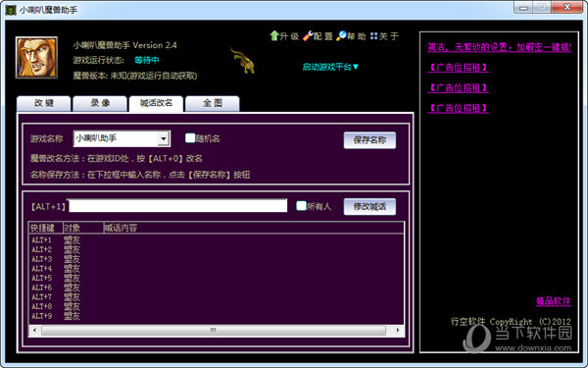Click the hero portrait avatar
The width and height of the screenshot is (588, 368).
click(36, 58)
